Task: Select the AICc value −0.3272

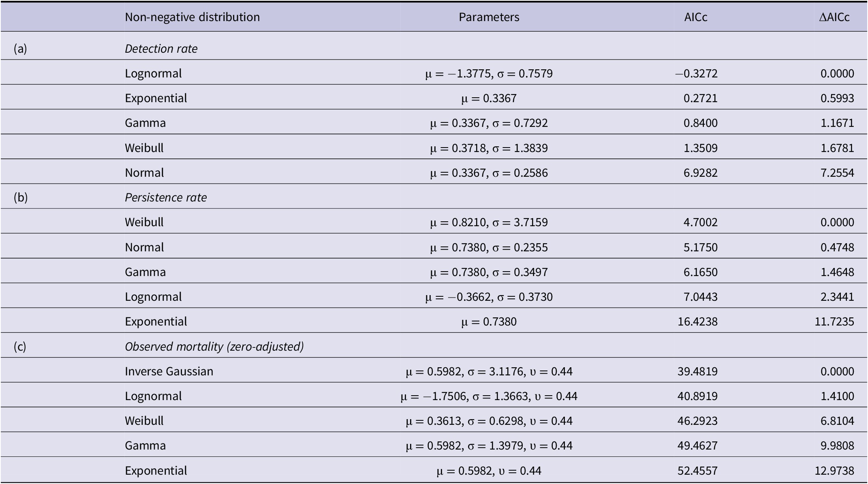Action: tap(696, 73)
